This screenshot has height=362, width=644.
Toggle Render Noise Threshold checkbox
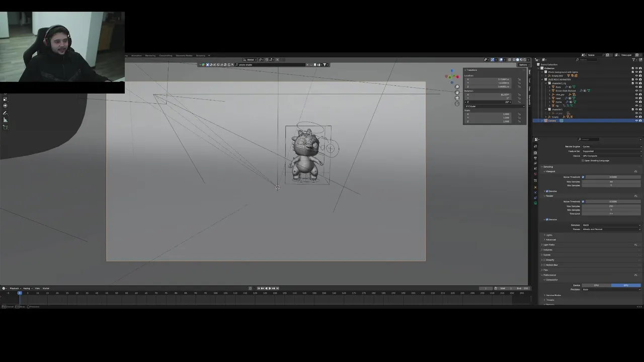(x=583, y=202)
